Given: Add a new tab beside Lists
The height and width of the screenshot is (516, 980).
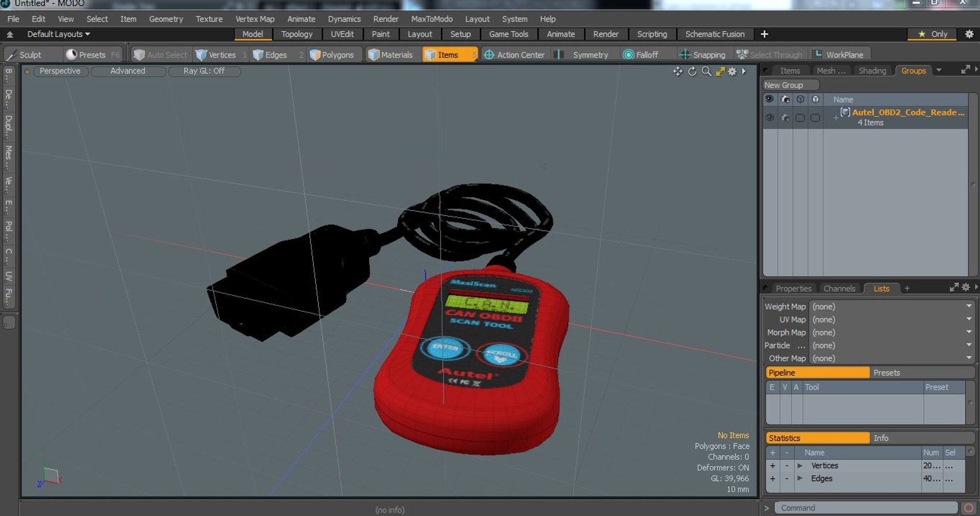Looking at the screenshot, I should tap(907, 288).
